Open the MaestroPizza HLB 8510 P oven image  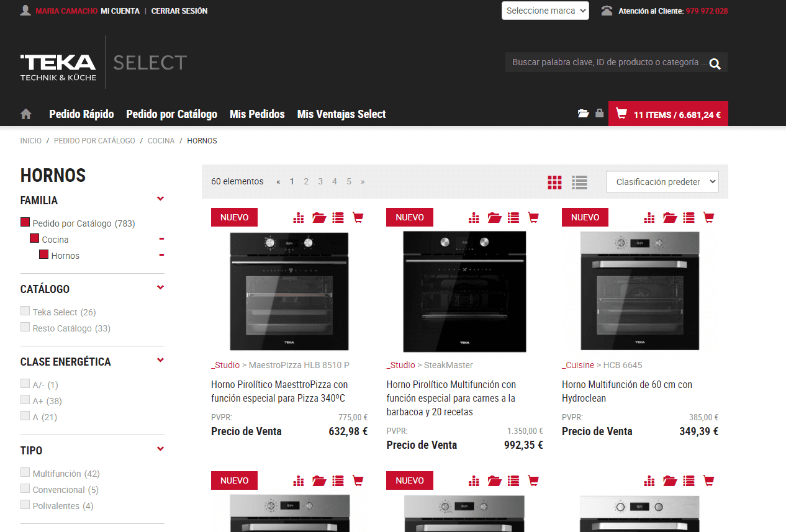(x=289, y=291)
